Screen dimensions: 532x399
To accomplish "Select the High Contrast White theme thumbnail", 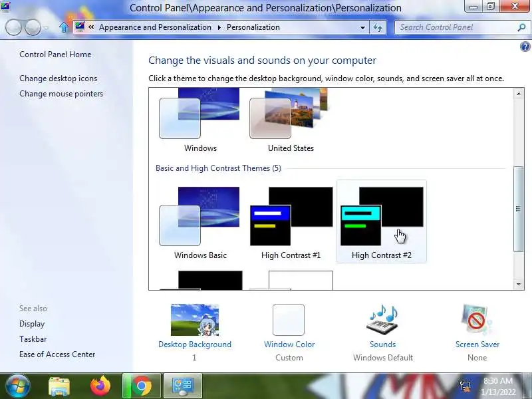I will click(291, 280).
